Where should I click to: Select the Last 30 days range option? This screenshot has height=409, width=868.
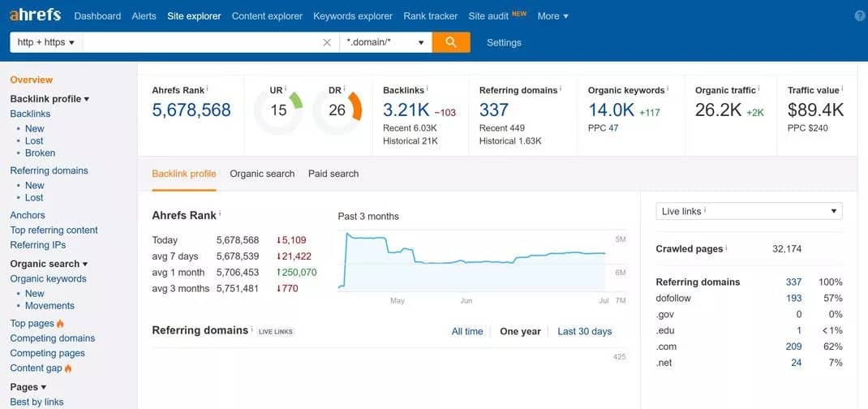[x=584, y=331]
